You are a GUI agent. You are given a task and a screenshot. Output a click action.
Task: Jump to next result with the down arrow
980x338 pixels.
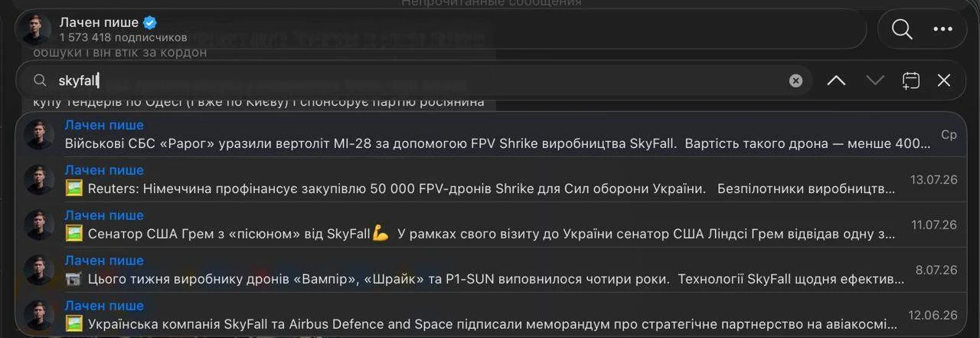[875, 80]
